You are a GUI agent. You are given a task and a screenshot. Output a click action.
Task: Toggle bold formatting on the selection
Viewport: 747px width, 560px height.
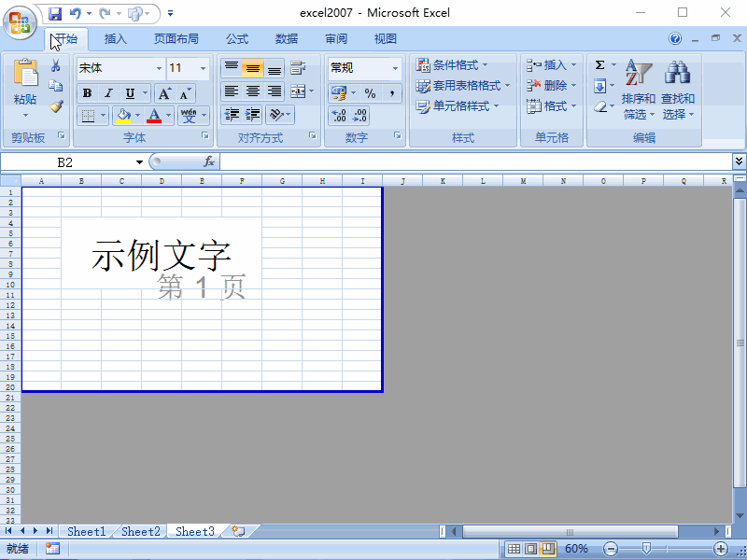(87, 92)
